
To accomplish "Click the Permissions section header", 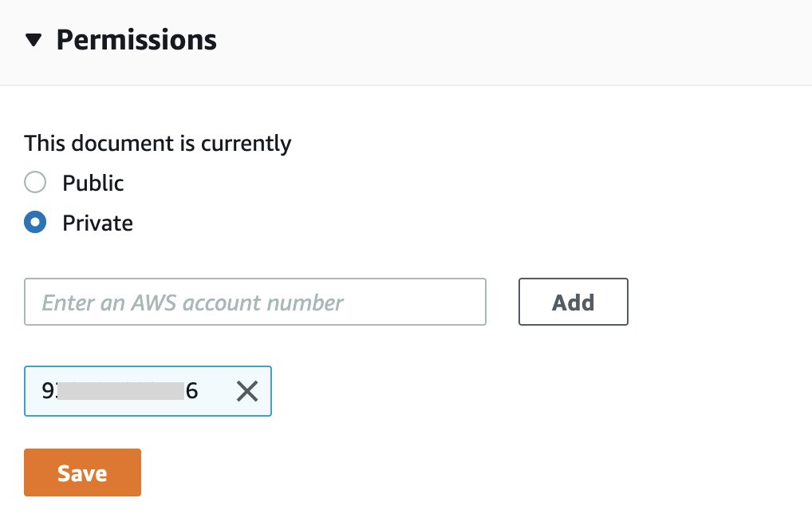I will point(136,38).
